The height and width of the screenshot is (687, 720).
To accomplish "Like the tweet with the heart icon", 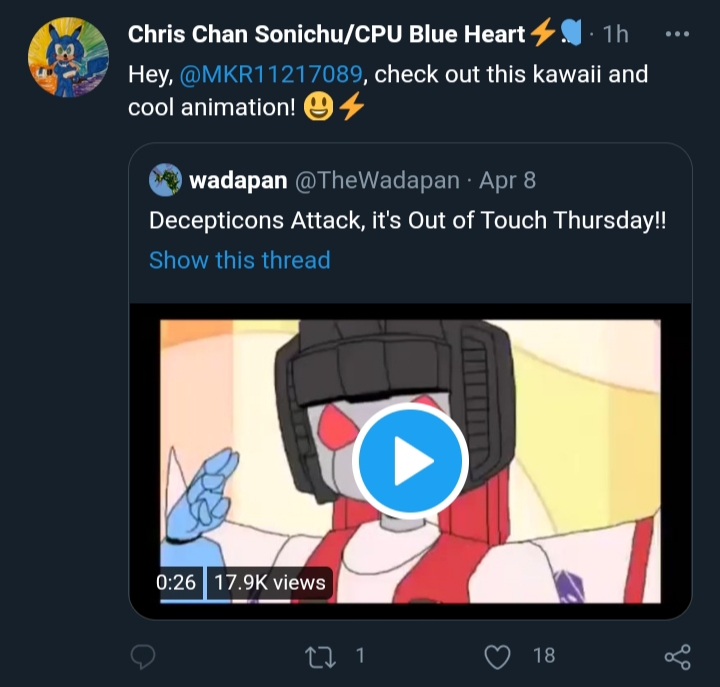I will coord(498,657).
